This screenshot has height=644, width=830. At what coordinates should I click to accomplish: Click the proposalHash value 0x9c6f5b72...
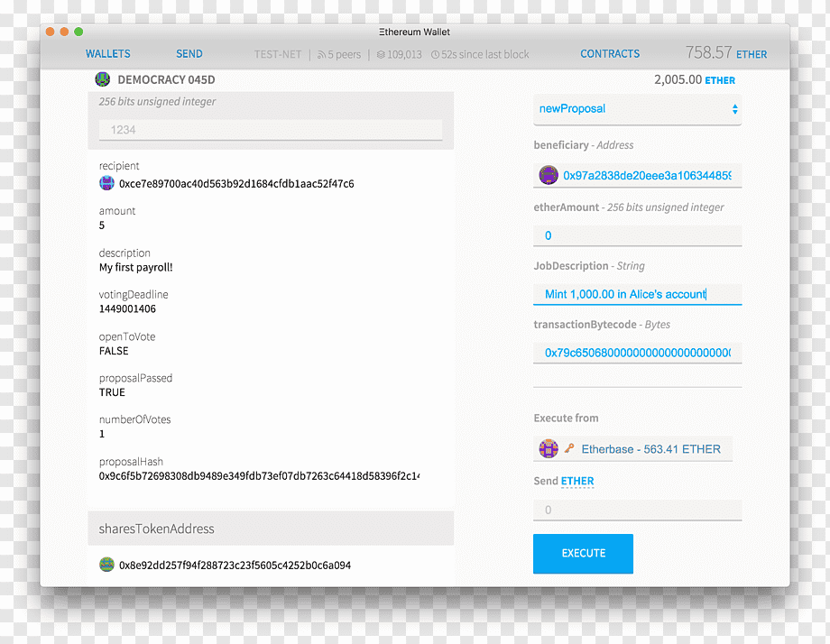click(260, 476)
